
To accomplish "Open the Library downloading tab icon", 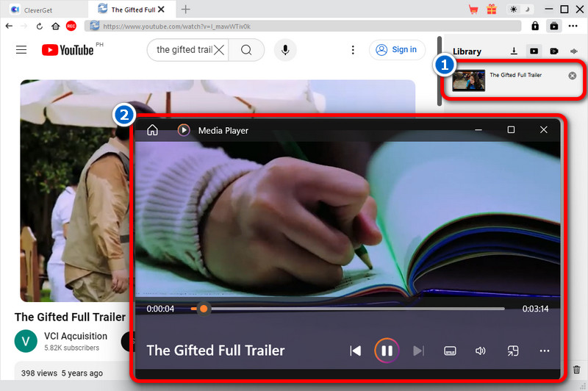I will (x=514, y=51).
